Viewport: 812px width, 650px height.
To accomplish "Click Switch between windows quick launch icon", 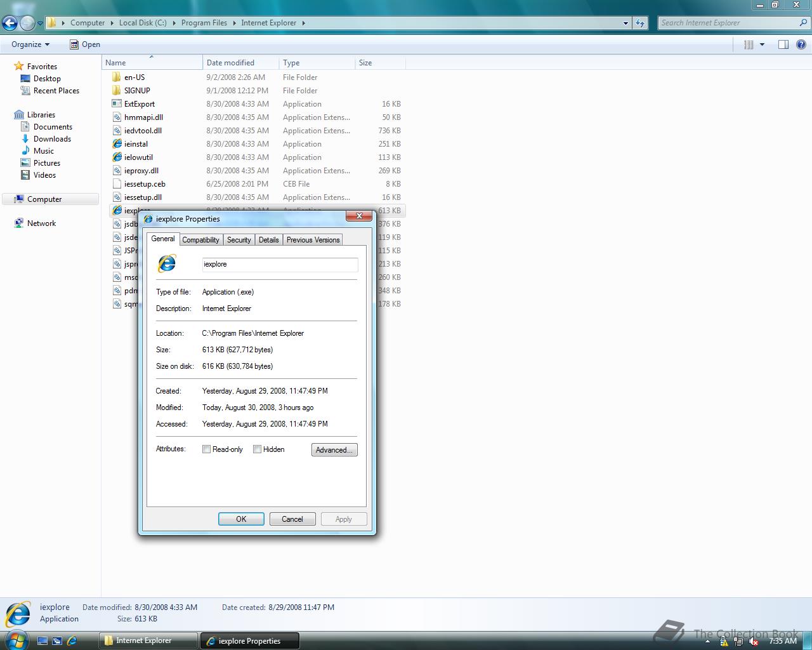I will tap(56, 641).
